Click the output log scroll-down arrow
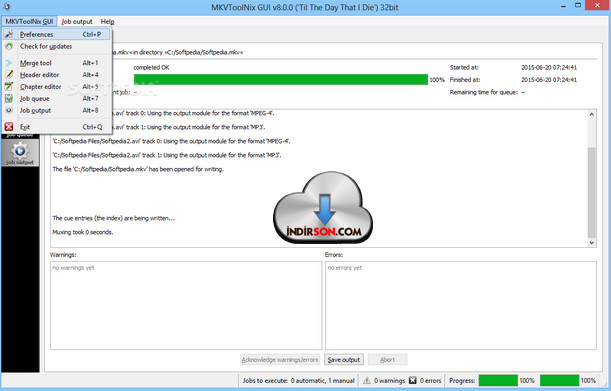The width and height of the screenshot is (611, 391). [x=592, y=242]
